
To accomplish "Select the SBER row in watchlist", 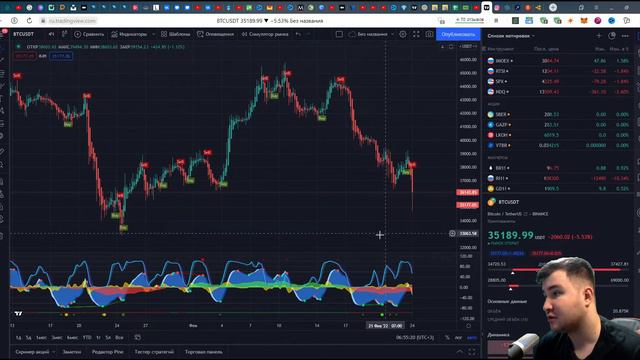I will (558, 114).
